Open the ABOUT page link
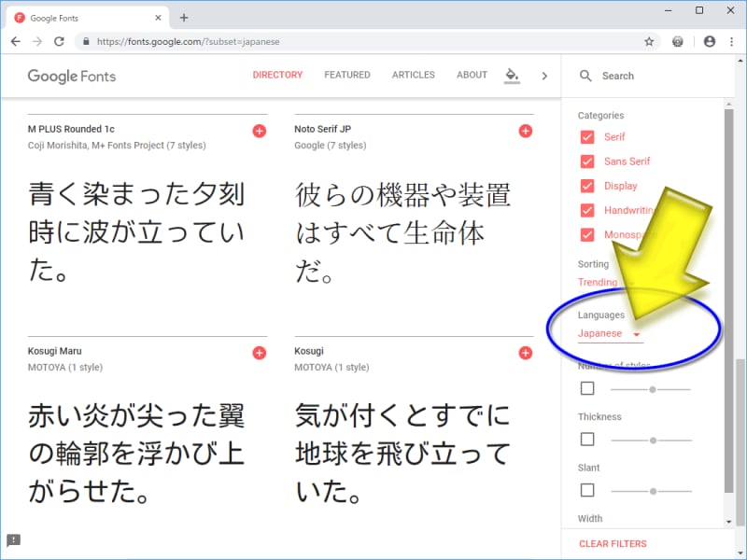This screenshot has width=747, height=560. tap(472, 76)
